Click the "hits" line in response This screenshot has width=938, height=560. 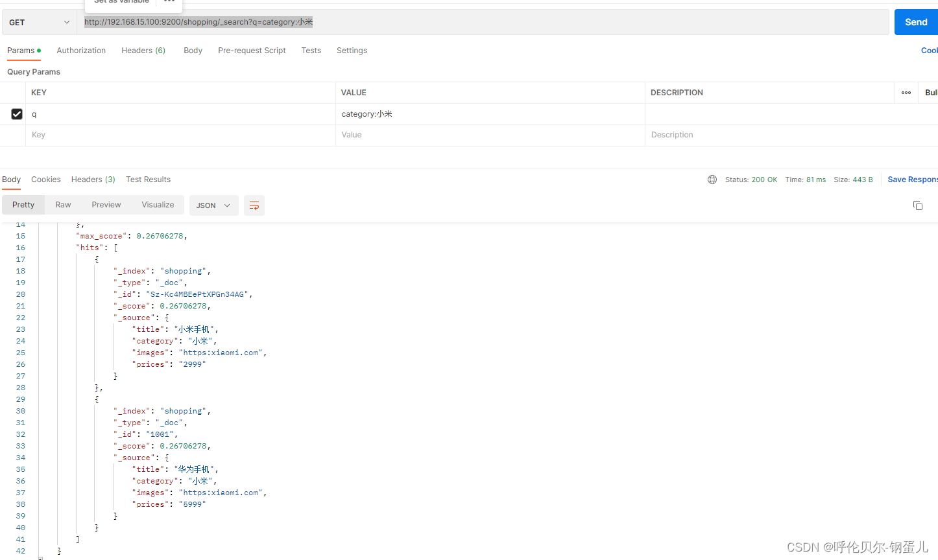pyautogui.click(x=97, y=248)
